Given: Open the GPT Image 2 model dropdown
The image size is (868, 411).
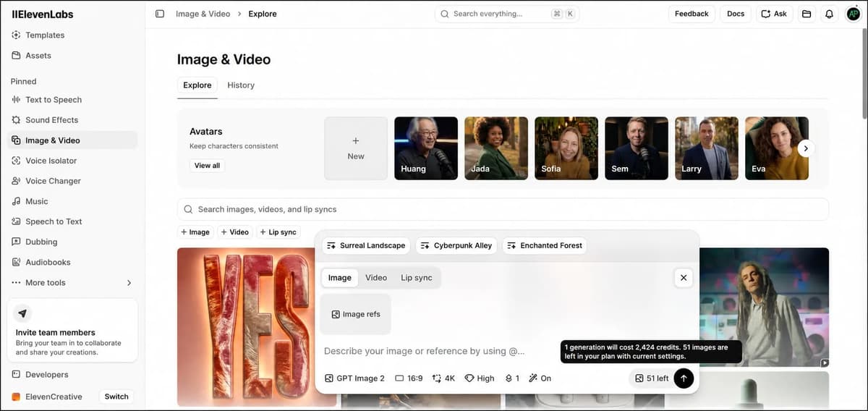Looking at the screenshot, I should click(x=355, y=378).
